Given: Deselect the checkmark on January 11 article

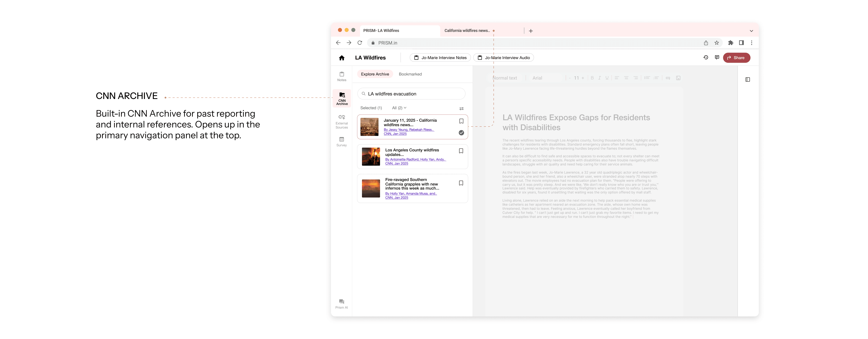Looking at the screenshot, I should coord(461,133).
